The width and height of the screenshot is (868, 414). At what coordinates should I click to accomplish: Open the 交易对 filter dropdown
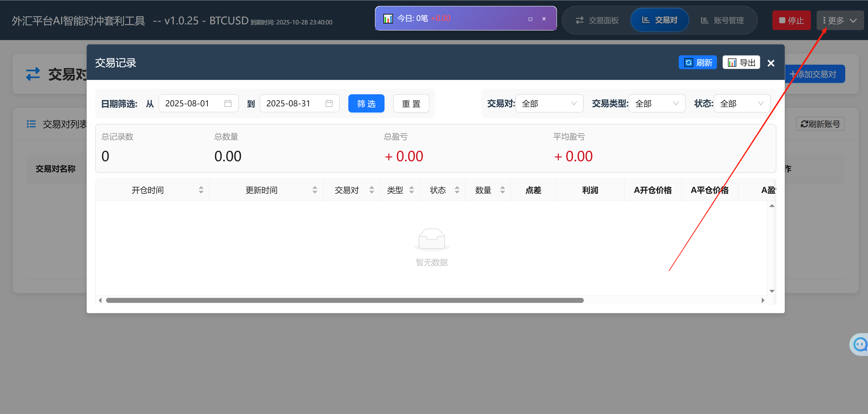tap(549, 103)
